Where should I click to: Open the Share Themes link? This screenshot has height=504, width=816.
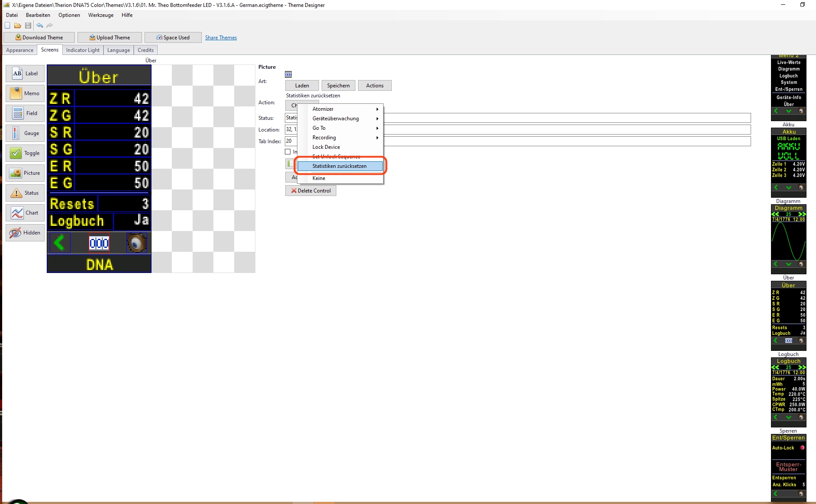(221, 38)
